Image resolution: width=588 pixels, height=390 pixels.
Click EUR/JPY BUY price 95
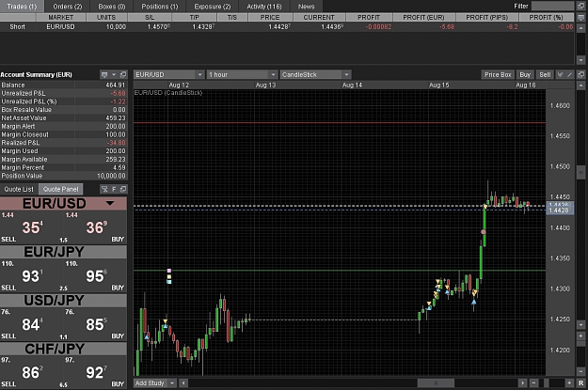pyautogui.click(x=97, y=276)
